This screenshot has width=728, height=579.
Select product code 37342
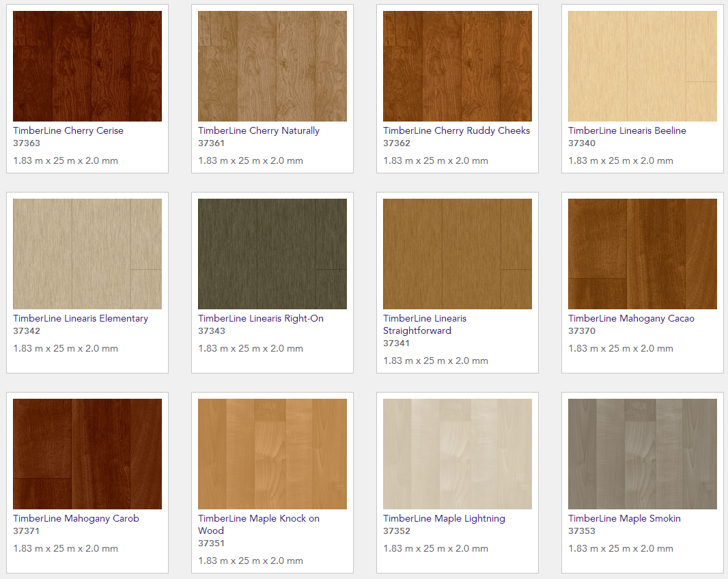27,330
